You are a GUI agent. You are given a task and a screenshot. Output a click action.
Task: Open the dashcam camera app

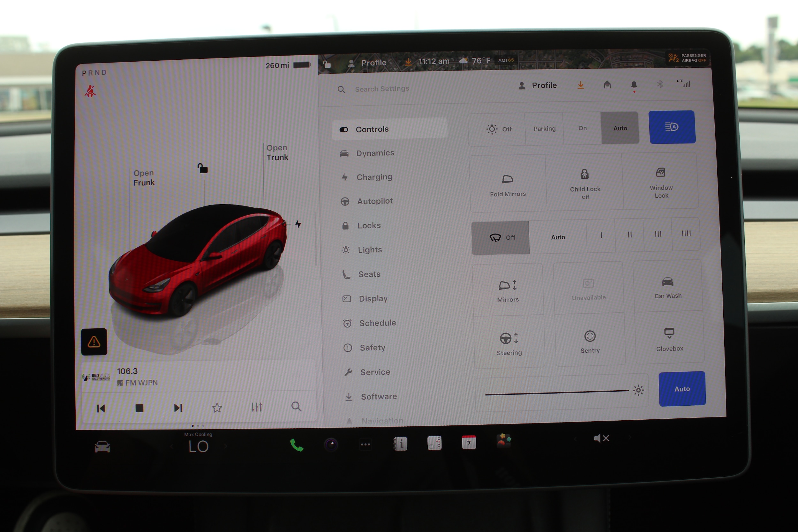[331, 444]
